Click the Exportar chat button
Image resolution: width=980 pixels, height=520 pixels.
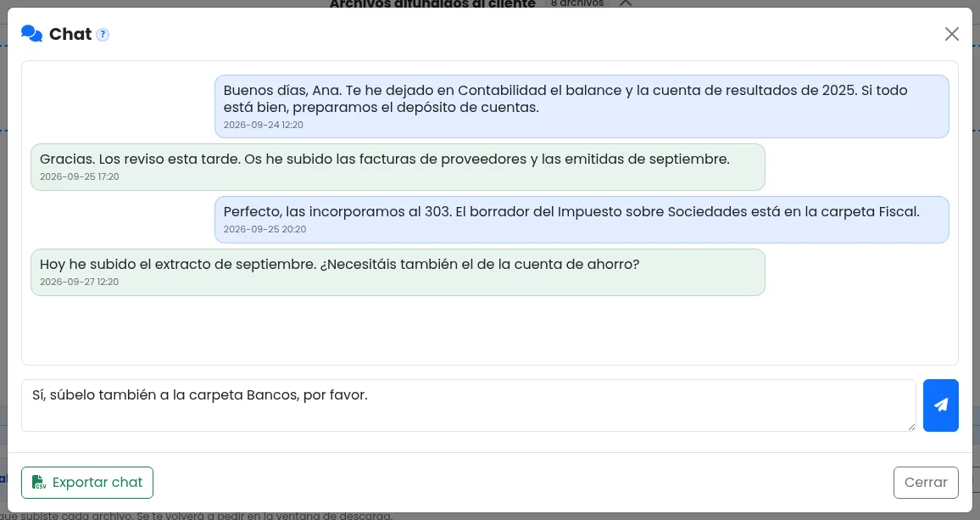(x=87, y=483)
